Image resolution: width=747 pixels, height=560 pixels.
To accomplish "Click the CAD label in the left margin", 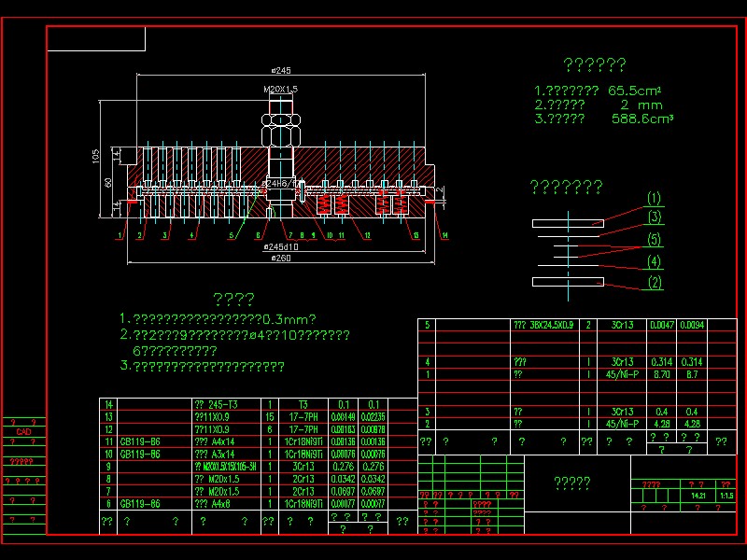I will (24, 433).
